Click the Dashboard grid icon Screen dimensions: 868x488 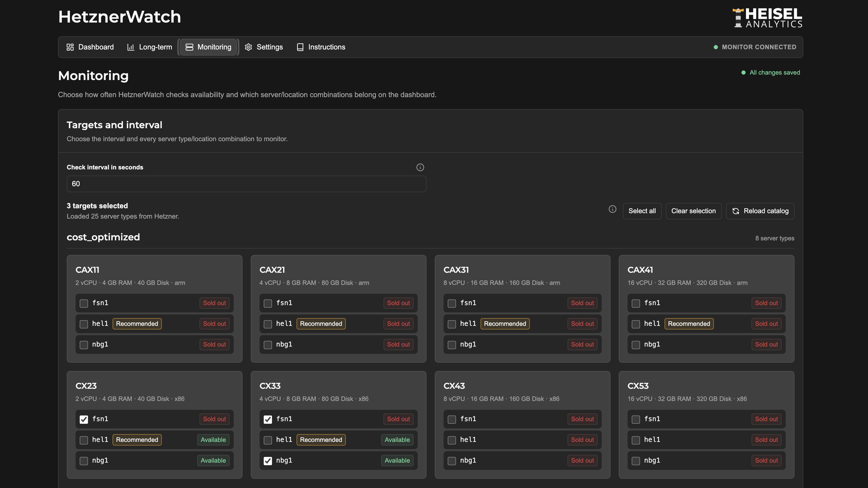pyautogui.click(x=70, y=47)
